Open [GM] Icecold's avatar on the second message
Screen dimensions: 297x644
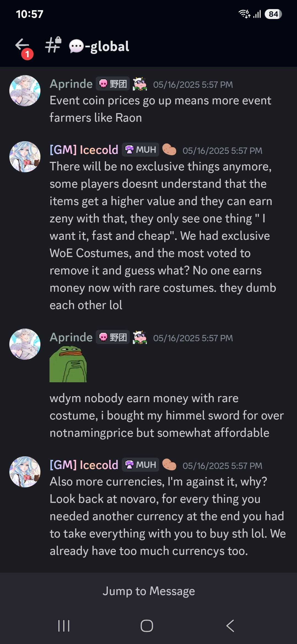[x=25, y=157]
